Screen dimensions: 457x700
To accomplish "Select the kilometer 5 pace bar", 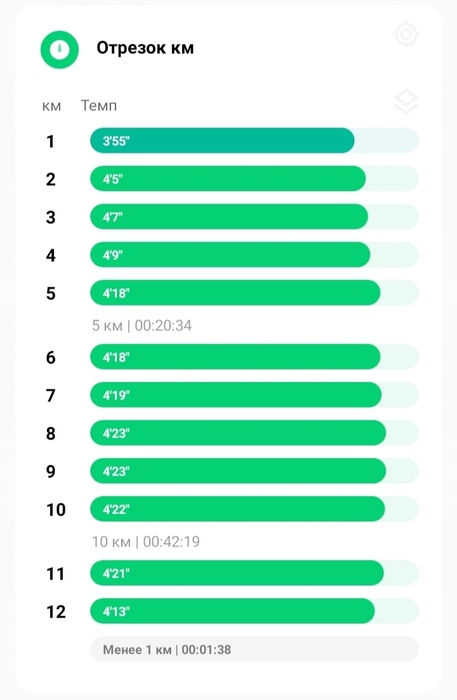I will coord(254,293).
